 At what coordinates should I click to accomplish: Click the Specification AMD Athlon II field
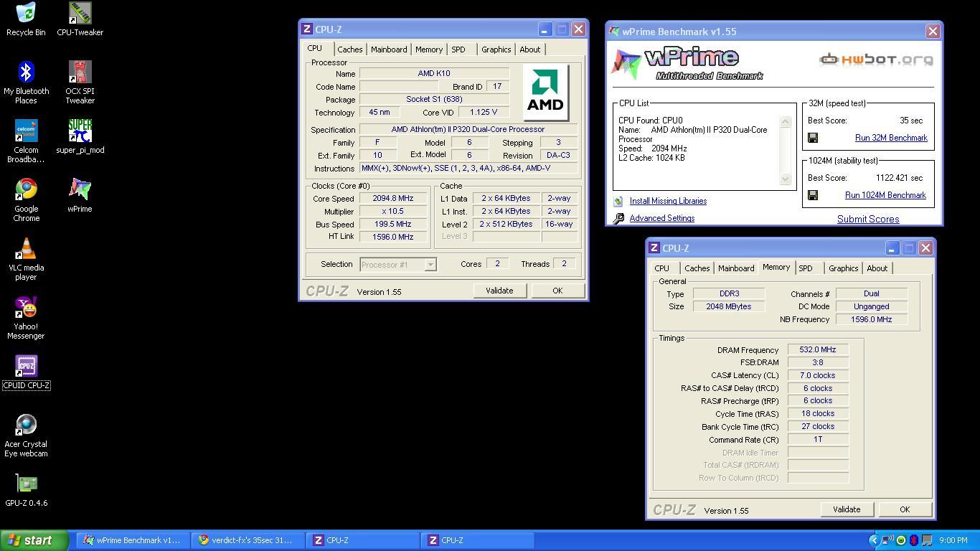(468, 130)
